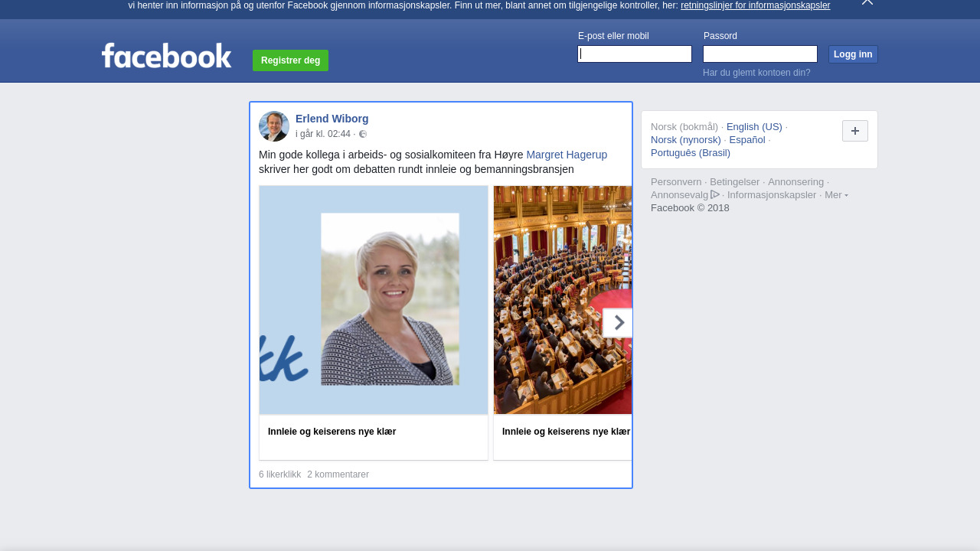Expand the Mer footer dropdown
Image resolution: width=980 pixels, height=551 pixels.
[835, 195]
